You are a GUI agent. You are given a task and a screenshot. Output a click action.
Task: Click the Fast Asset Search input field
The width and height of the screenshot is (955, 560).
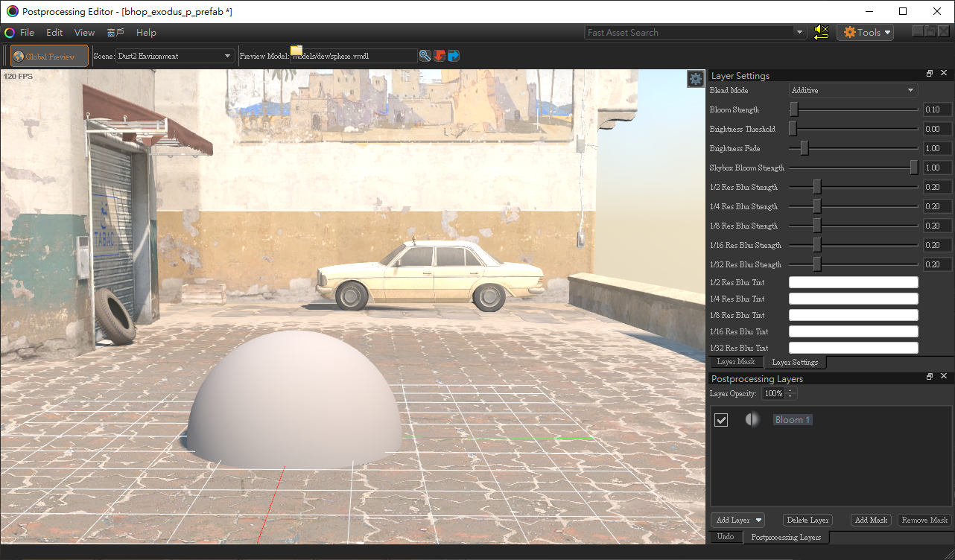[x=690, y=32]
